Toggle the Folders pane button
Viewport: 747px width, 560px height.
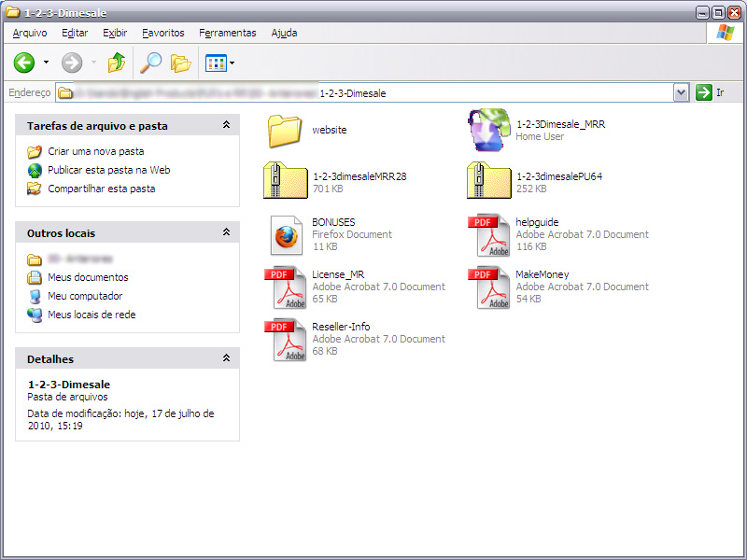click(x=180, y=63)
